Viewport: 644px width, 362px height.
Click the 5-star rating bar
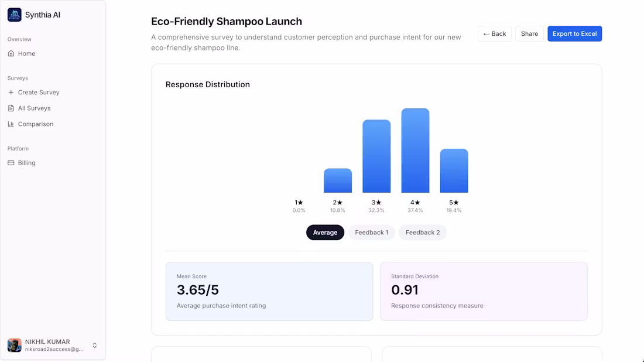pos(454,170)
